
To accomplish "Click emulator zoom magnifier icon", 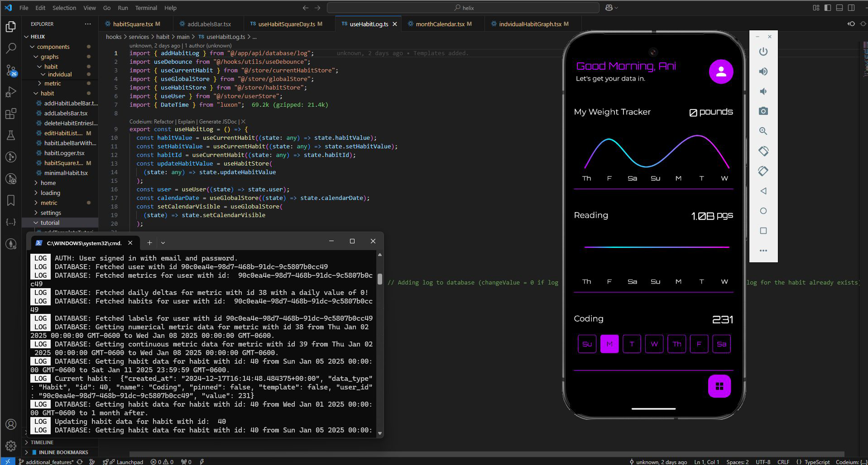I will click(x=763, y=131).
